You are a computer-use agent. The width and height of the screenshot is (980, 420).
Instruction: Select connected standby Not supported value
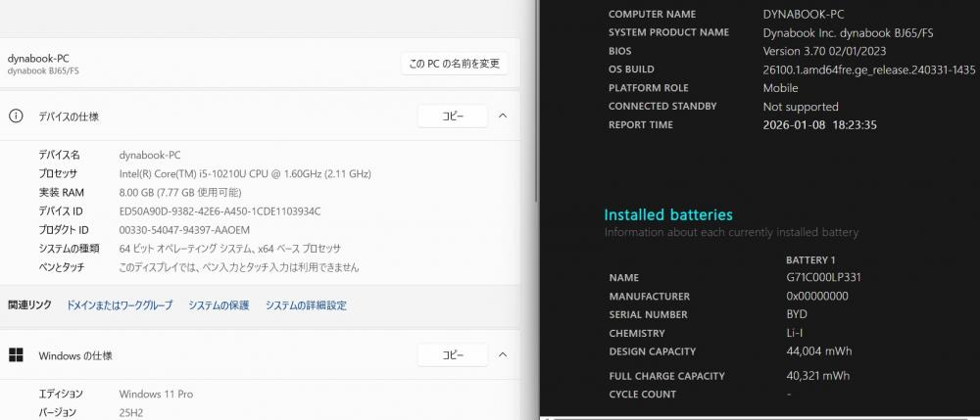(x=801, y=107)
